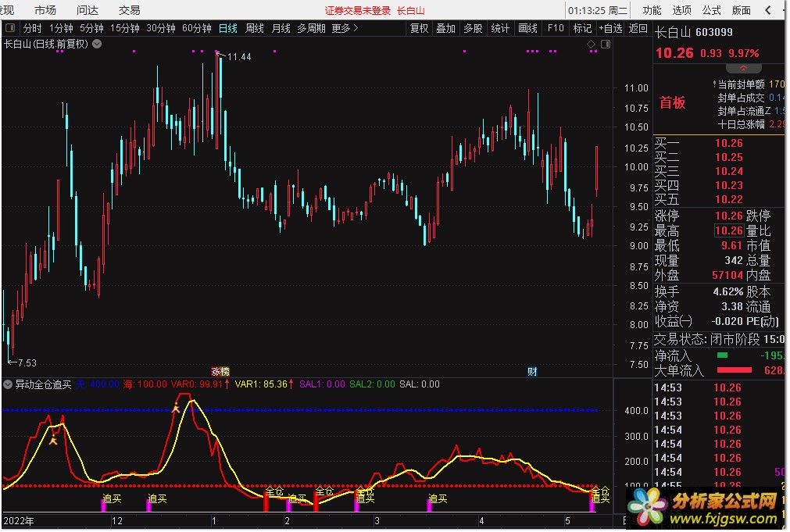Open the 功能 menu
Screen dimensions: 790x532
pos(652,10)
